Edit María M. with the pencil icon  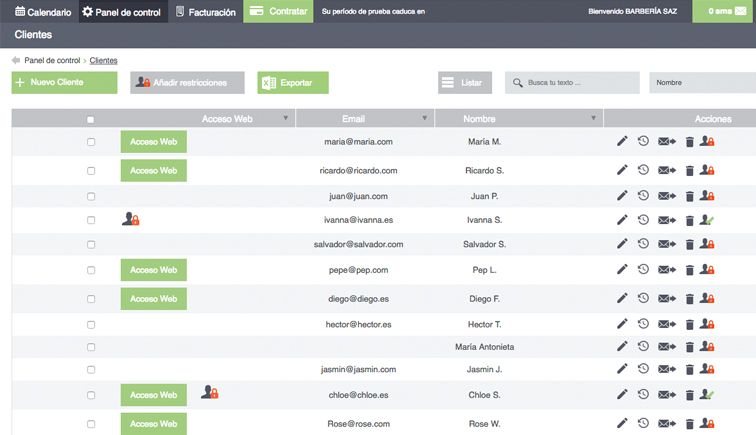coord(622,141)
